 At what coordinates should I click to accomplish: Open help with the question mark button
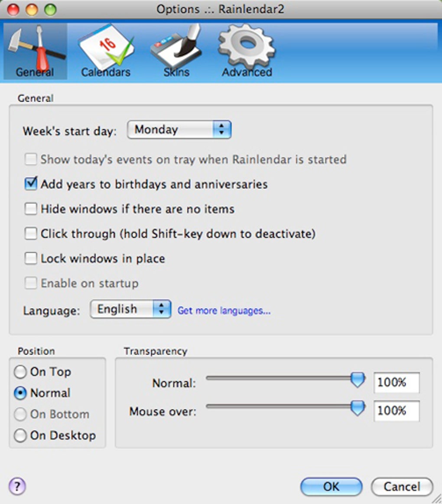pos(17,486)
